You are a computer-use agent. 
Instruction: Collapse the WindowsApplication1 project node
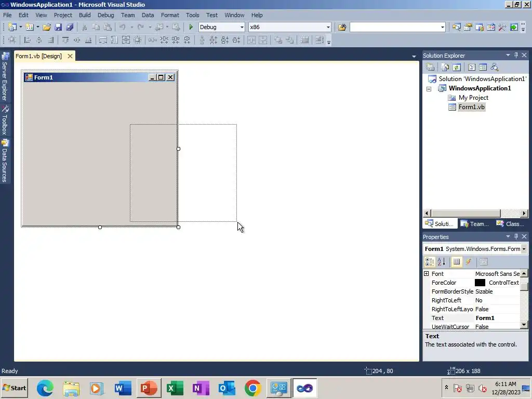click(x=429, y=89)
